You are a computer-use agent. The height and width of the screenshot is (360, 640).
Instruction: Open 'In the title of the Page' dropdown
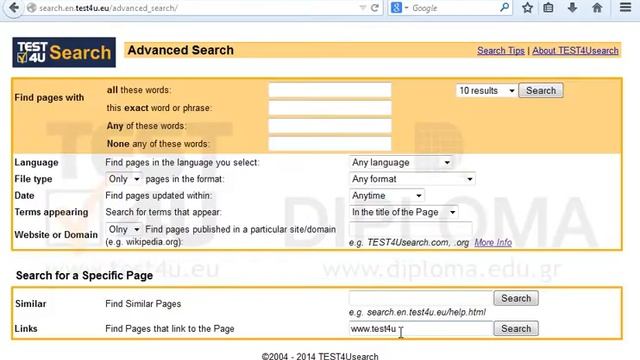403,212
